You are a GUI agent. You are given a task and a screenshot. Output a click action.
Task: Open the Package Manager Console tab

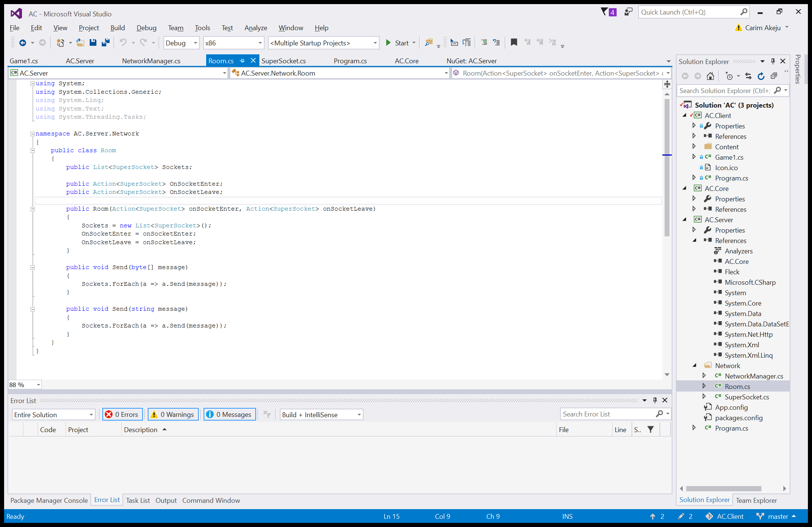[x=49, y=500]
